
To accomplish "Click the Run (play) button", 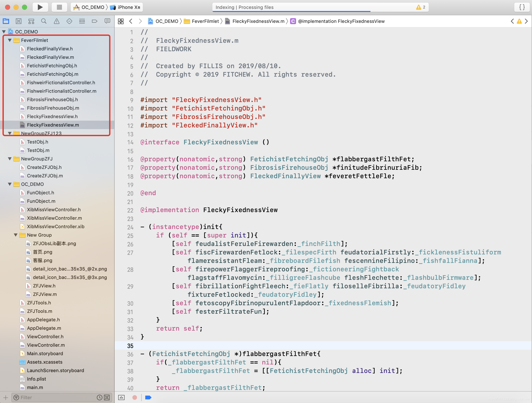I will (40, 7).
